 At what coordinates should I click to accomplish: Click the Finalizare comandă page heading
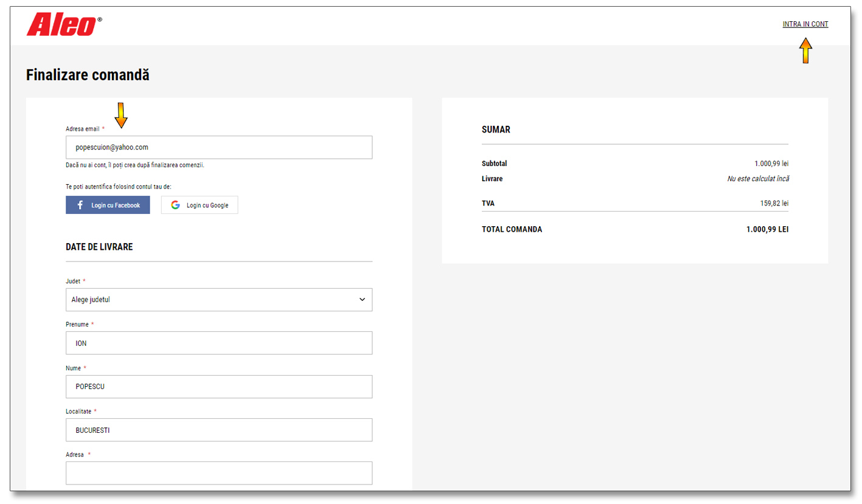pos(88,75)
